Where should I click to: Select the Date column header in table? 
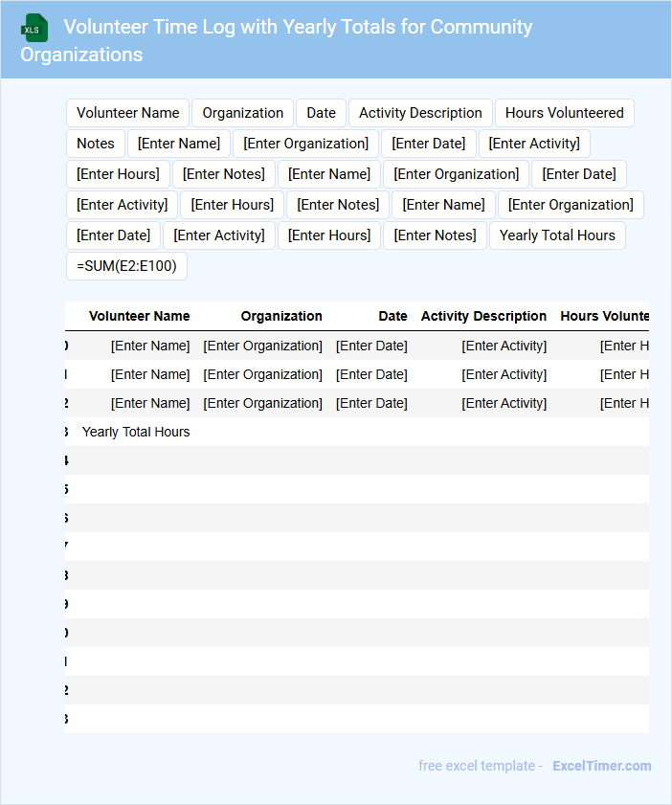pyautogui.click(x=392, y=316)
